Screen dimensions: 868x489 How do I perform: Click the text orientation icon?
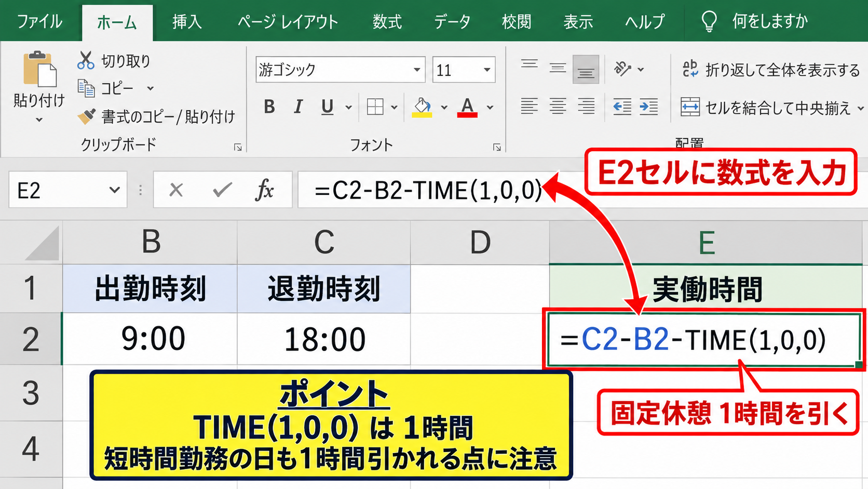point(622,69)
